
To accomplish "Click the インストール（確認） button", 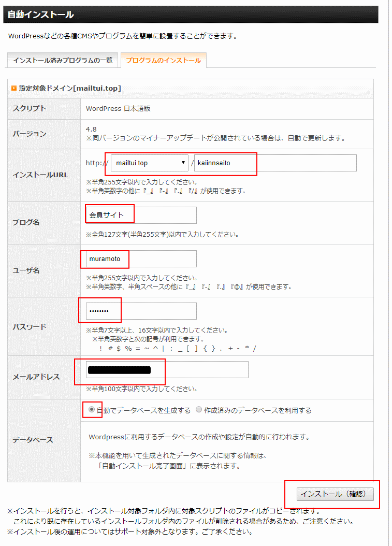I will [x=335, y=494].
